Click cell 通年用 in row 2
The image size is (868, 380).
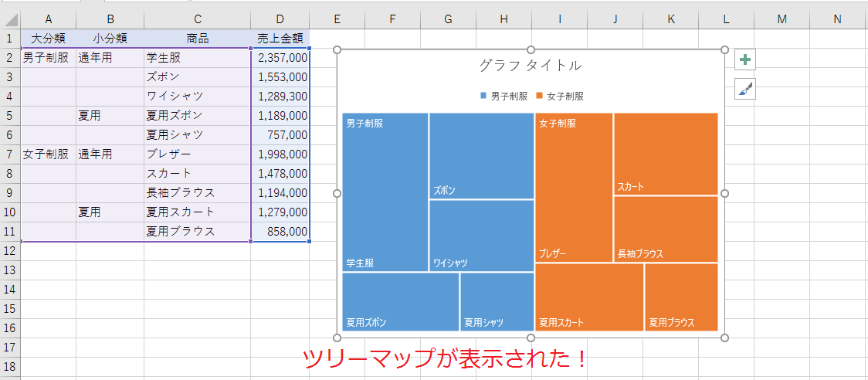coord(110,58)
